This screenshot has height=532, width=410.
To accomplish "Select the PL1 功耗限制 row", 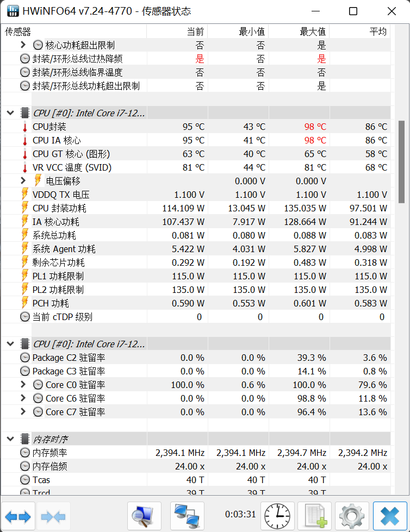I will (x=196, y=276).
